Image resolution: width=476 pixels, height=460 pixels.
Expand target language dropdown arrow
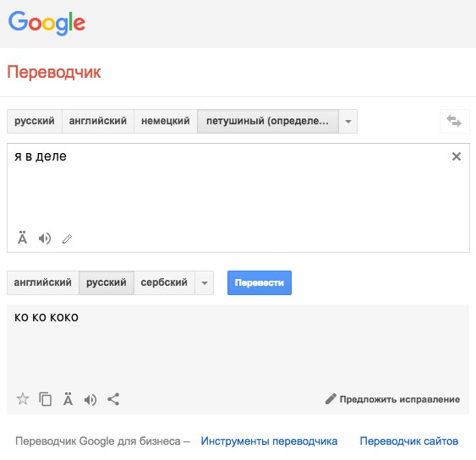[205, 283]
